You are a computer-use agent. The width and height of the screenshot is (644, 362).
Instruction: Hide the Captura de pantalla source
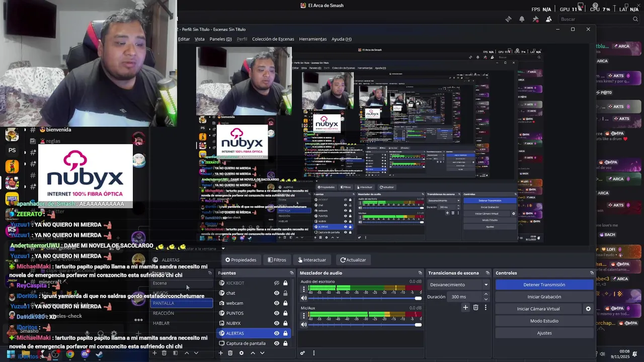click(276, 343)
